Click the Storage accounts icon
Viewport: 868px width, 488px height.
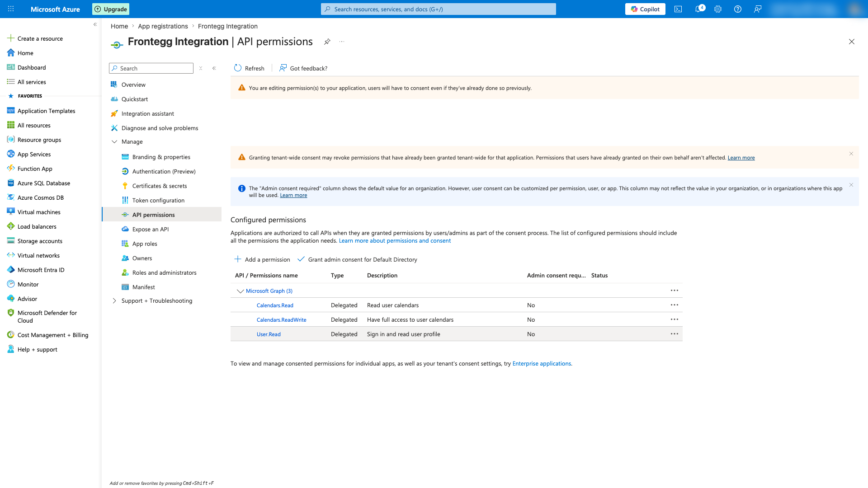[11, 241]
